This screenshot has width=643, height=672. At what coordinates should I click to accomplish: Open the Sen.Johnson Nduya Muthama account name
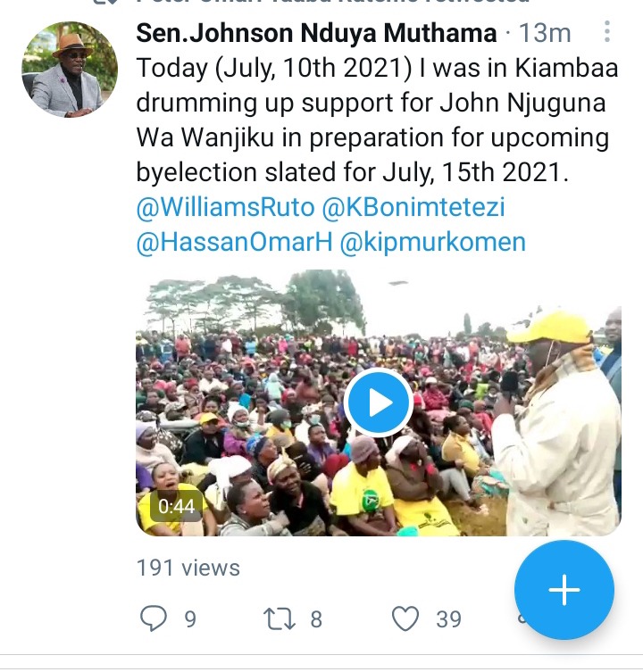(x=316, y=33)
